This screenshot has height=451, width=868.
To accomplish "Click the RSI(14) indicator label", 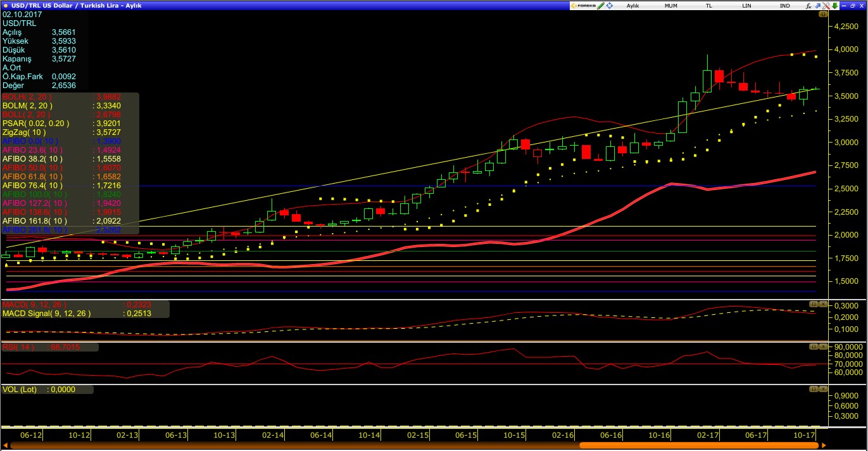I will coord(19,347).
